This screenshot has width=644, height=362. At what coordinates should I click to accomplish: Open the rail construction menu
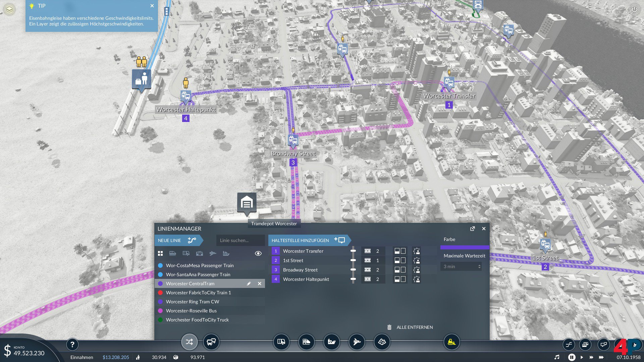point(306,342)
